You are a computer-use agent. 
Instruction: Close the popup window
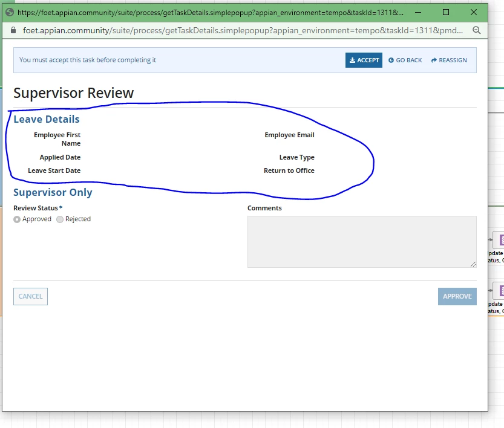click(x=474, y=12)
